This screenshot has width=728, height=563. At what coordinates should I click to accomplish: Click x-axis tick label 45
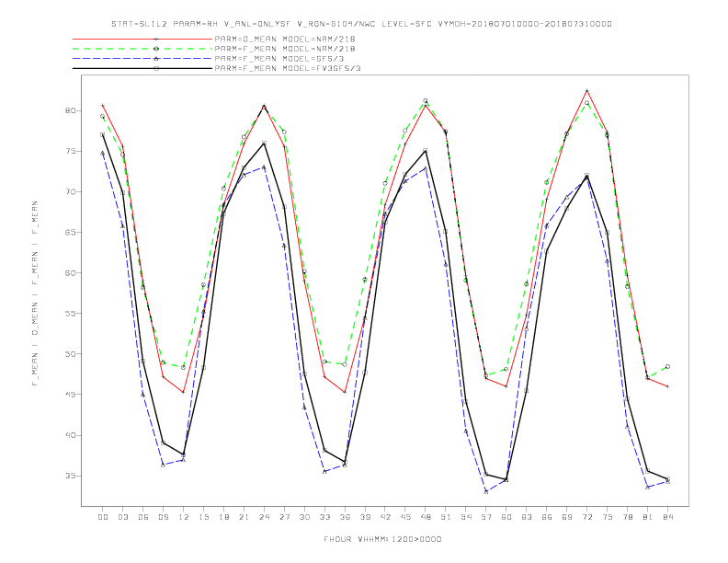pyautogui.click(x=405, y=517)
